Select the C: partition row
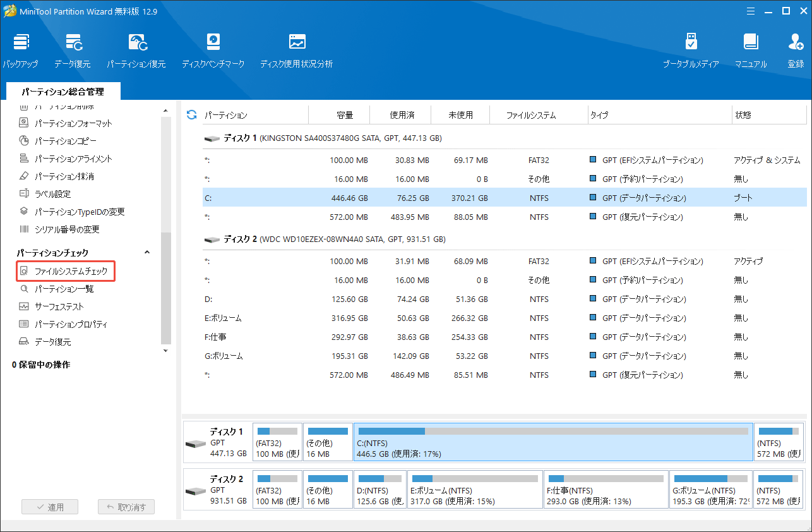Screen dimensions: 812x532 point(505,198)
